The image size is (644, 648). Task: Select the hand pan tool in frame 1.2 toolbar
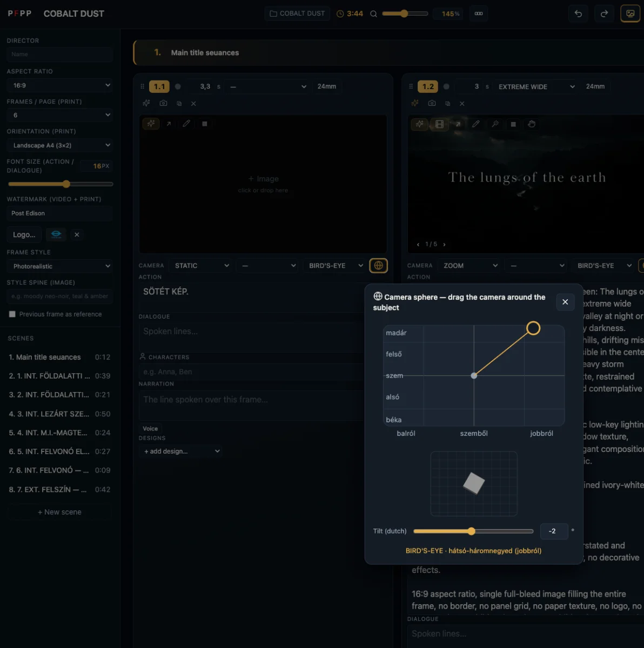[x=532, y=124]
